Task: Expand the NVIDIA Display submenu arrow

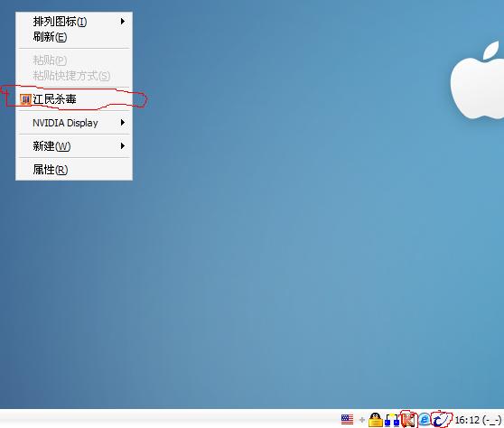Action: pos(123,123)
